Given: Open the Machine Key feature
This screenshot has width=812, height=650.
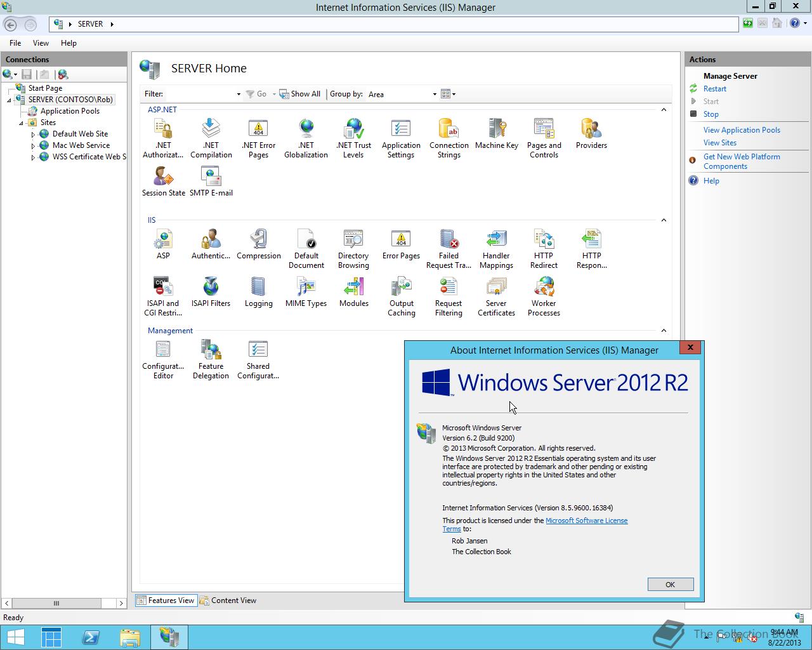Looking at the screenshot, I should [x=497, y=134].
